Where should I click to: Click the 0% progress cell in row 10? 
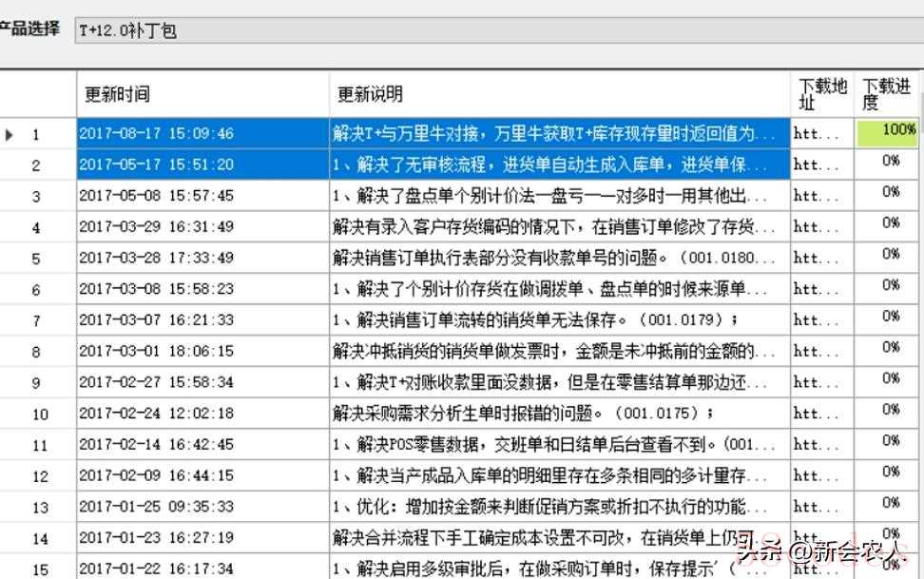point(886,414)
